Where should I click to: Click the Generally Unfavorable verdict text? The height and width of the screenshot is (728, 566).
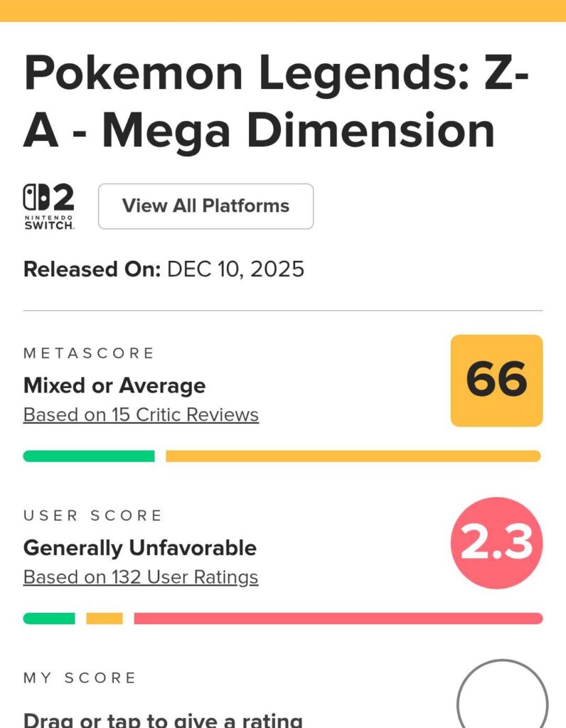click(x=140, y=547)
